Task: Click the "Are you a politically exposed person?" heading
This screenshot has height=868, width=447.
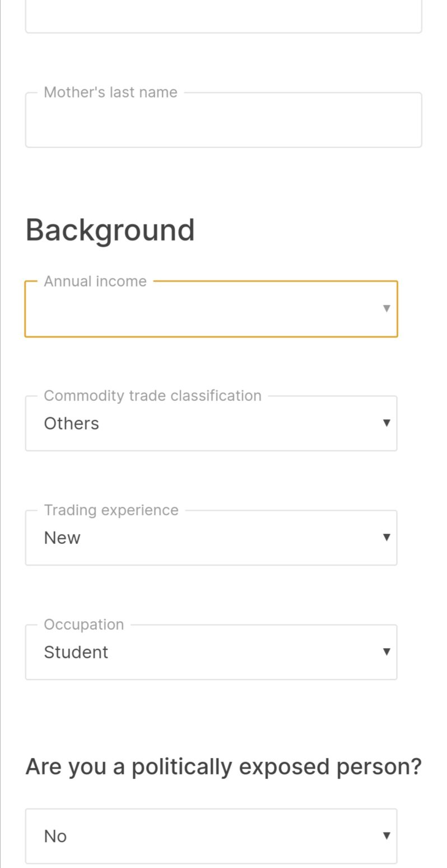Action: pyautogui.click(x=223, y=767)
